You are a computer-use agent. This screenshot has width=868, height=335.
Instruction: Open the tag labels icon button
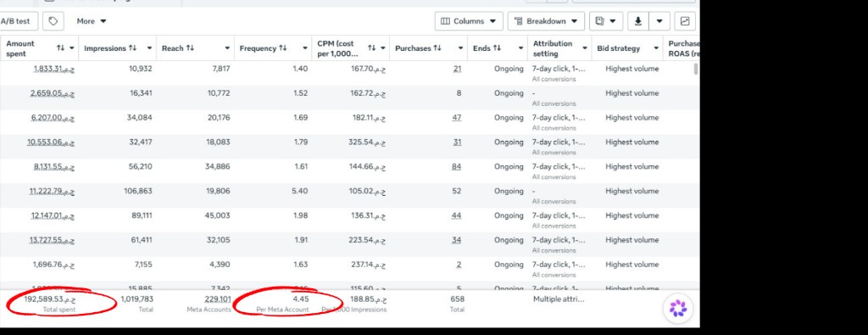click(53, 21)
